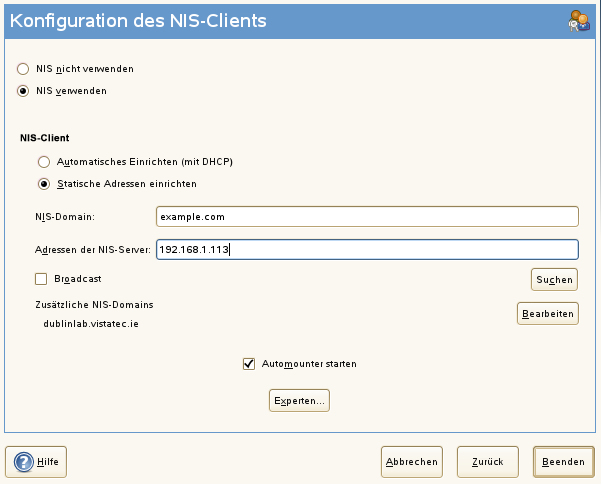Click the NIS-Domain text field
This screenshot has height=484, width=601.
click(367, 216)
